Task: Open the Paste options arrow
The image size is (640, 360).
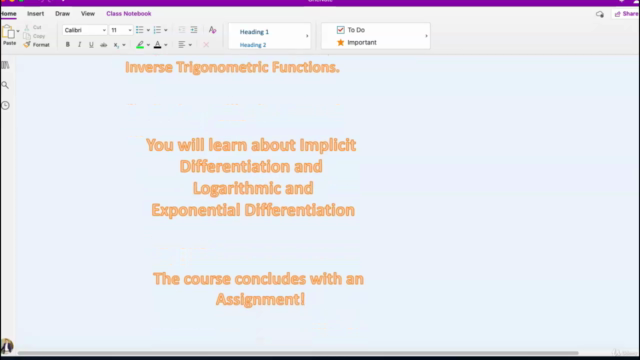Action: (18, 31)
